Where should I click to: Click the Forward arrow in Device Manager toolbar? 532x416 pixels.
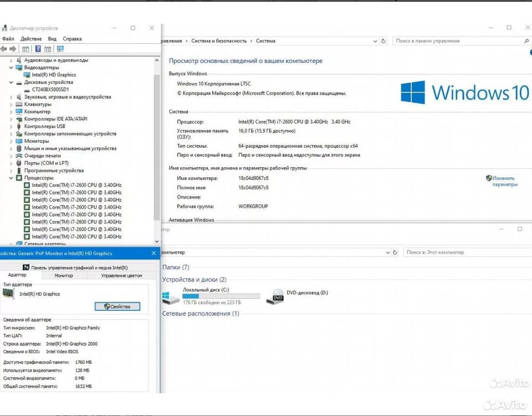pos(13,49)
